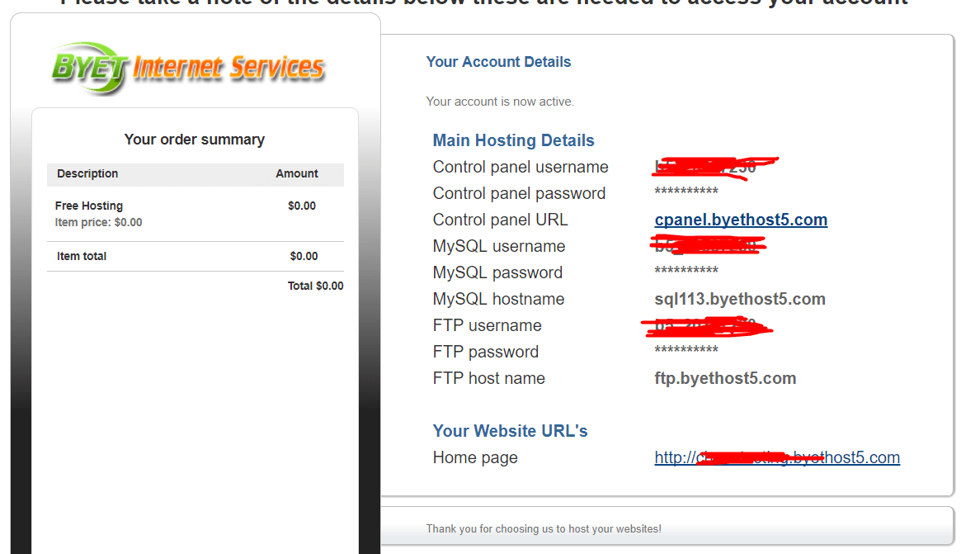Click "Your account is now active" text

(500, 102)
